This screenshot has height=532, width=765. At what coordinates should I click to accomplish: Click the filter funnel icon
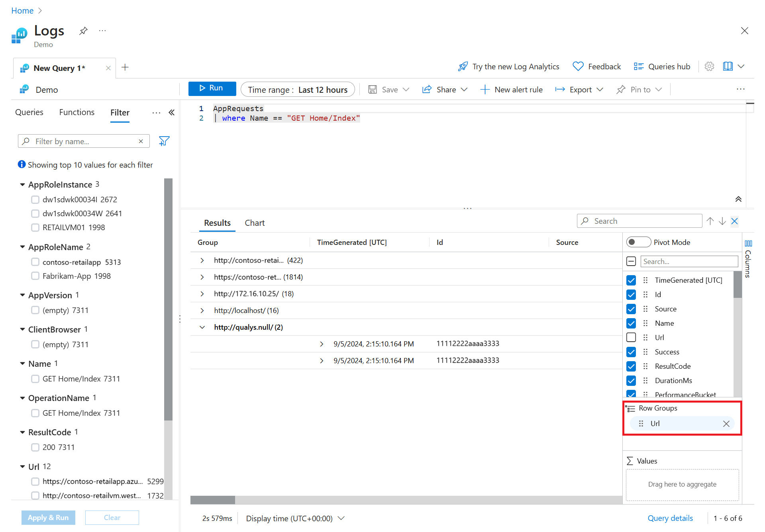(164, 141)
